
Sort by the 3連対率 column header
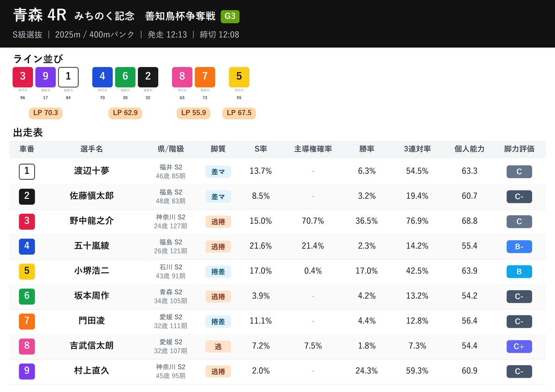417,149
